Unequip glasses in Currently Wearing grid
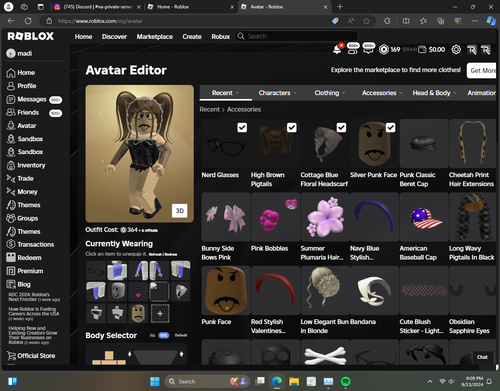Viewport: 500px width, 391px height. click(x=96, y=271)
